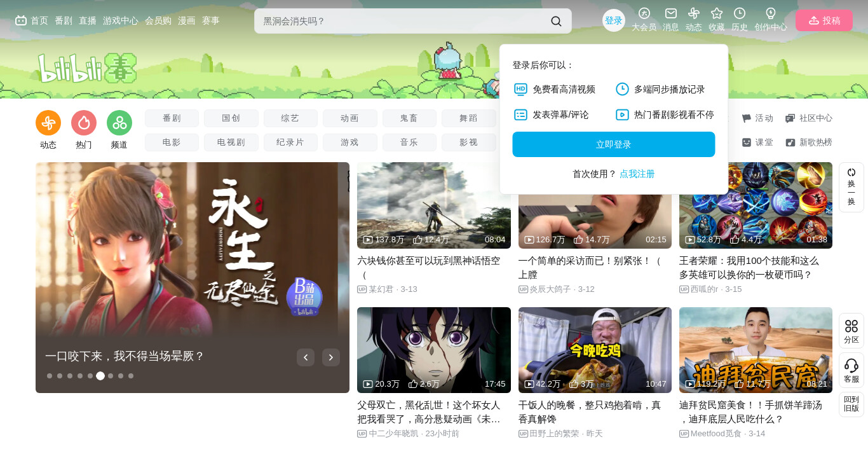Screen dimensions: 868x463
Task: Select the 综艺 category tag
Action: (x=290, y=118)
